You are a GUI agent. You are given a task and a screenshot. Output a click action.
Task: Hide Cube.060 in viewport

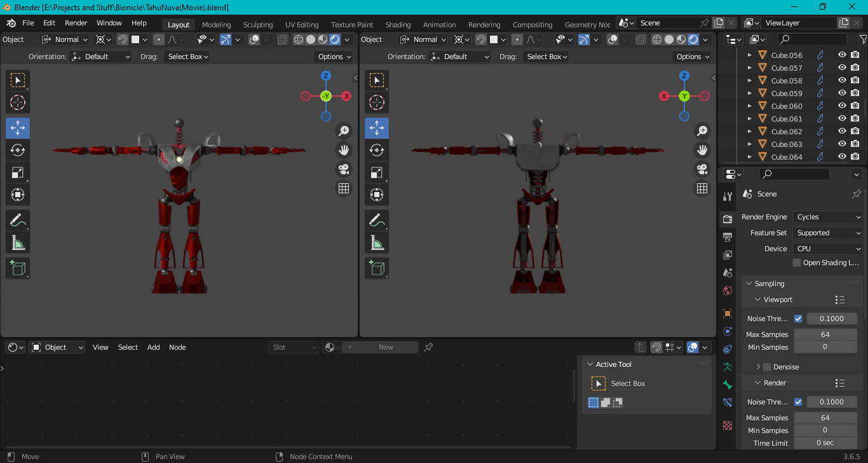842,106
